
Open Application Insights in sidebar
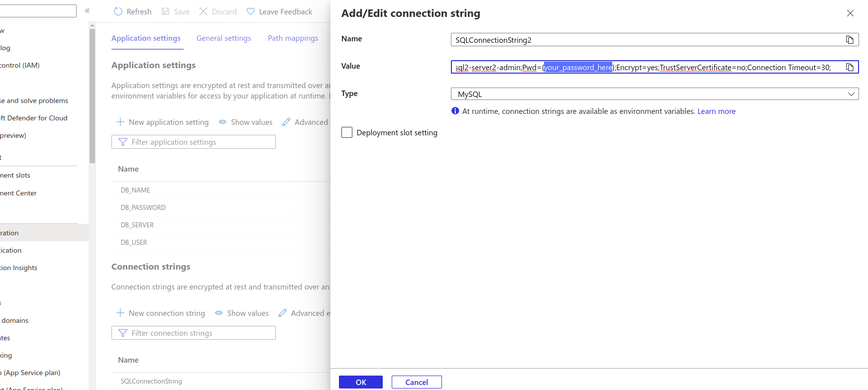click(x=19, y=268)
